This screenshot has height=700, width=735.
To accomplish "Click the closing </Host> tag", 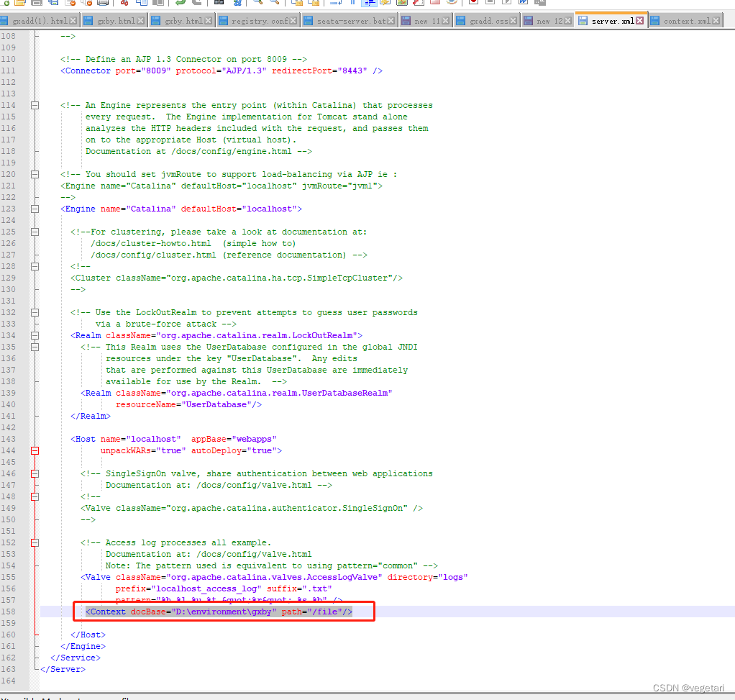I will tap(88, 635).
